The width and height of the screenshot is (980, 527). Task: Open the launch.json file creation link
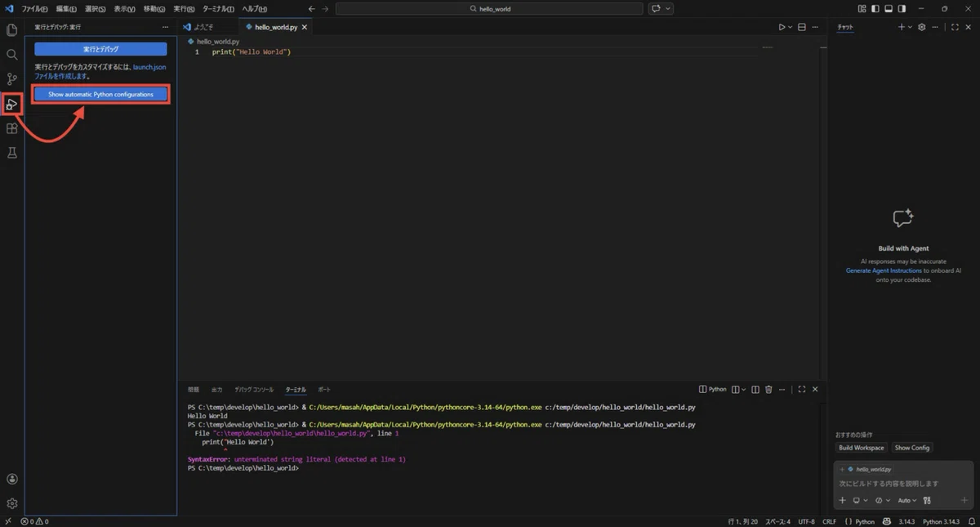[x=149, y=67]
